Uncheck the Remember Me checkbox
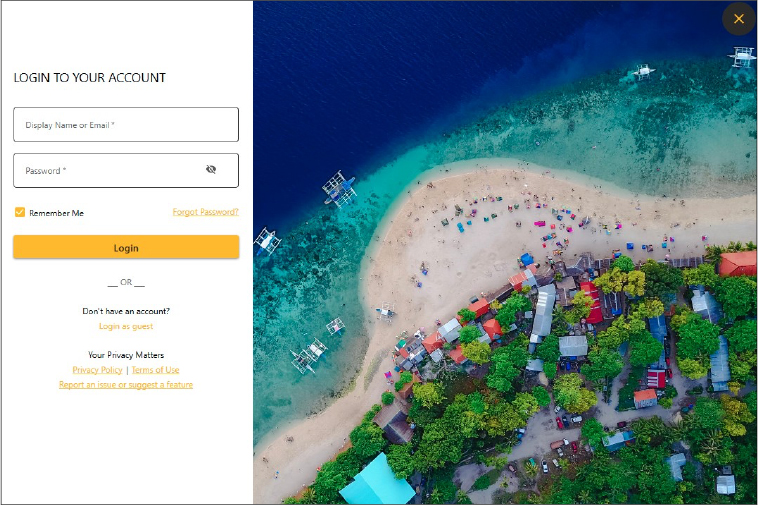758x505 pixels. (20, 212)
